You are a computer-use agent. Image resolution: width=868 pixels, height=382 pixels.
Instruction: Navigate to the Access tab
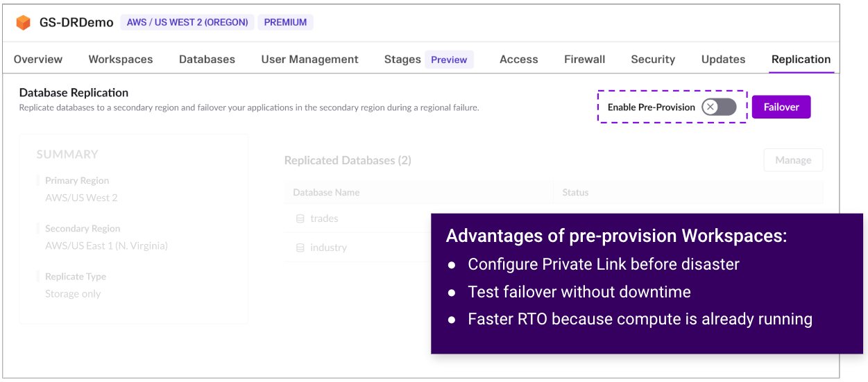[x=518, y=60]
